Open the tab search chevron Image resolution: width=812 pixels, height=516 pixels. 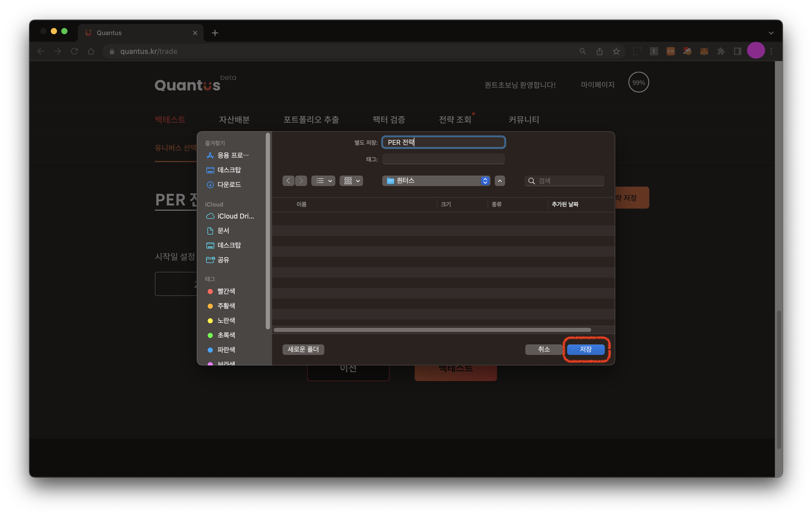pos(771,33)
